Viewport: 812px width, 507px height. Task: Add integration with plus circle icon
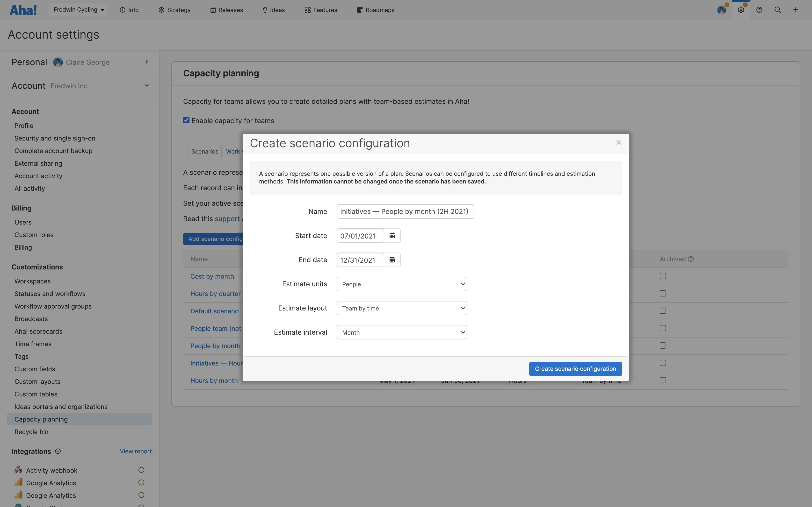pyautogui.click(x=58, y=451)
